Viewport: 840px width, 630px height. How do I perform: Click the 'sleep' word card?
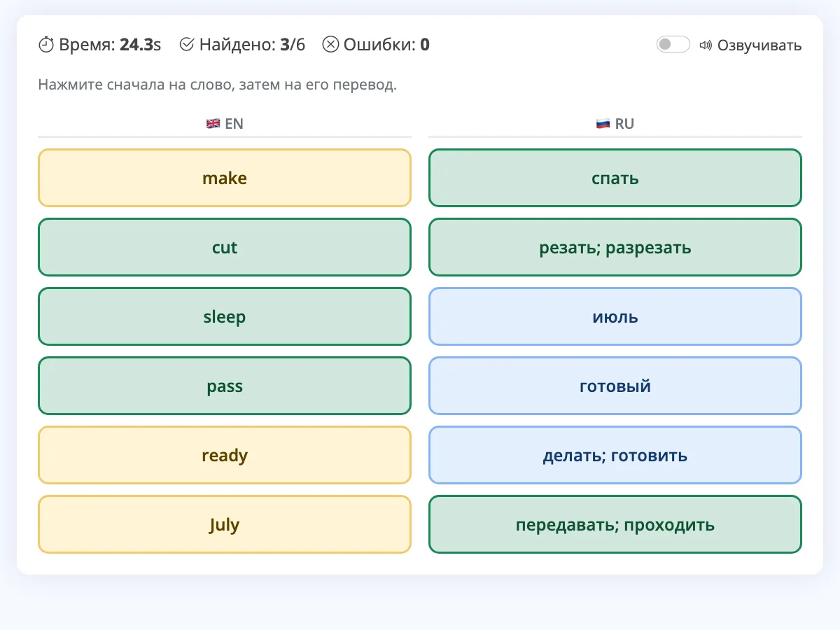pyautogui.click(x=225, y=316)
